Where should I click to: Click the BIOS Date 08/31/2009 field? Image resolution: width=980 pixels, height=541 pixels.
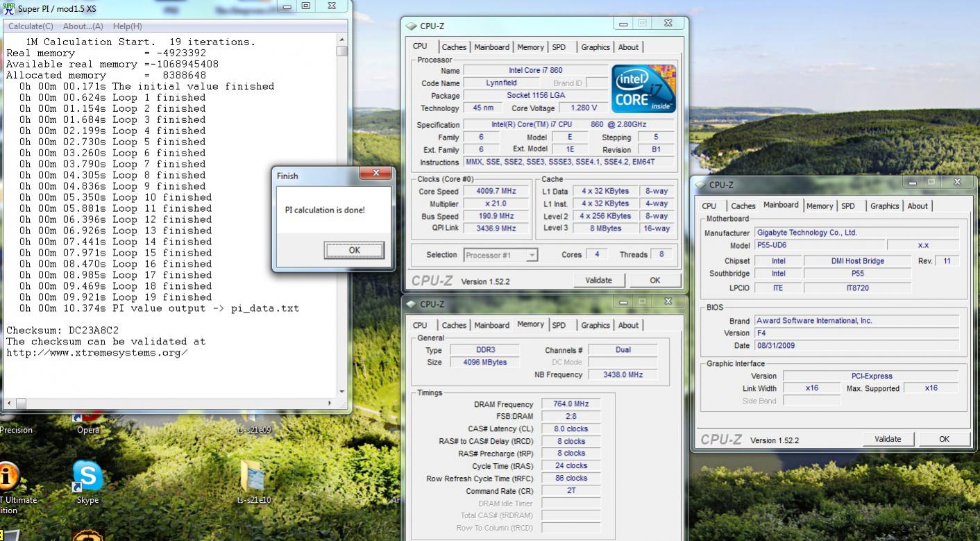(x=856, y=346)
